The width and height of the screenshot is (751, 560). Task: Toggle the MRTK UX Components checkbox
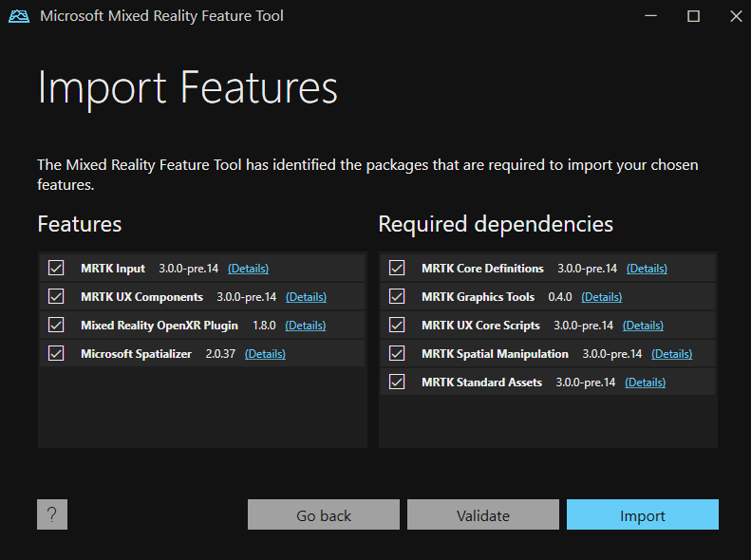(x=56, y=296)
